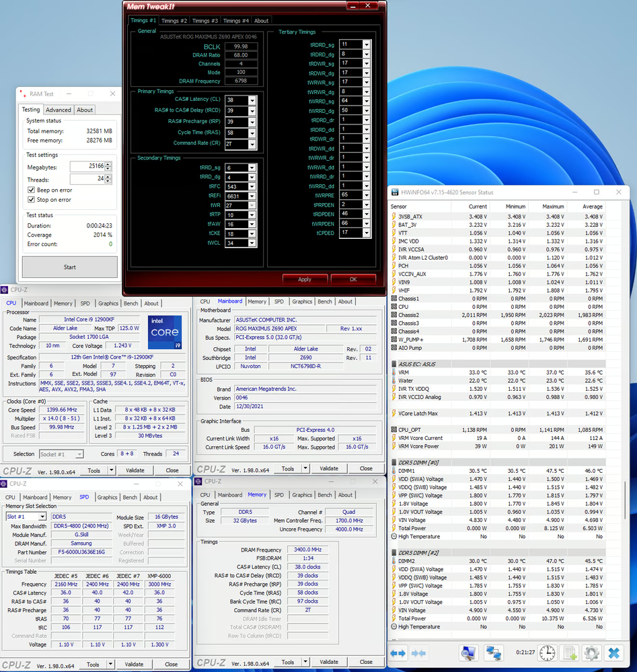Viewport: 637px width, 672px height.
Task: Click thermometer icon beside VRM temperature row
Action: pos(394,373)
